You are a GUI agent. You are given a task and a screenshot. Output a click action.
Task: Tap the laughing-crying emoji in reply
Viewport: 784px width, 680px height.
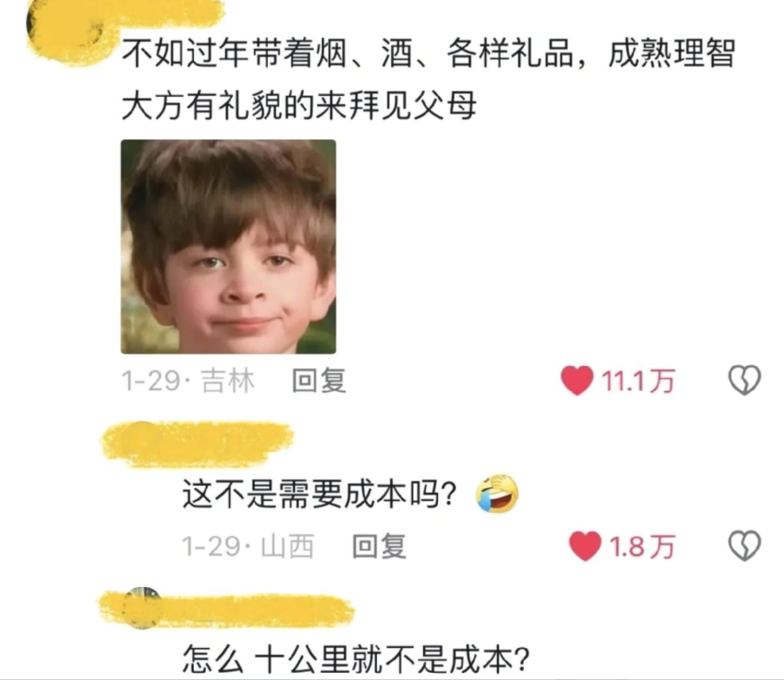[497, 494]
